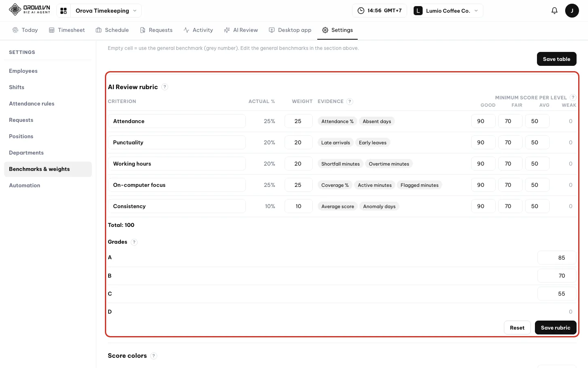588x368 pixels.
Task: Switch to the Activity tab
Action: 198,30
